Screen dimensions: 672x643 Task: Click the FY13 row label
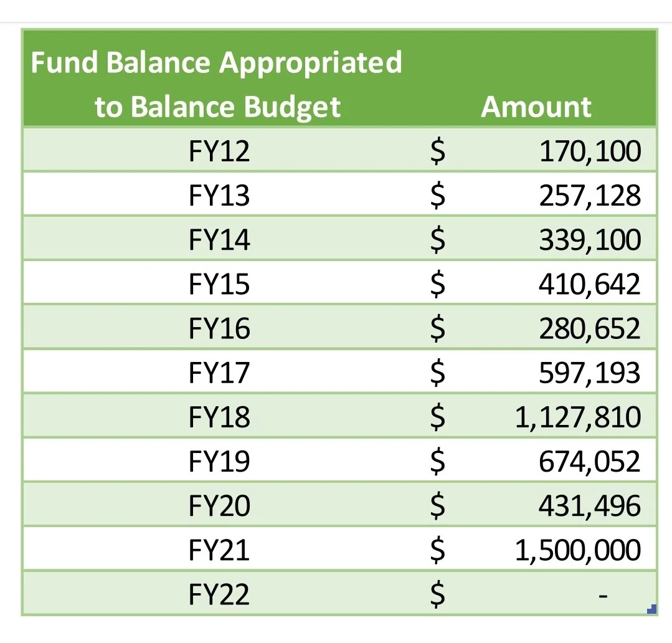[219, 196]
